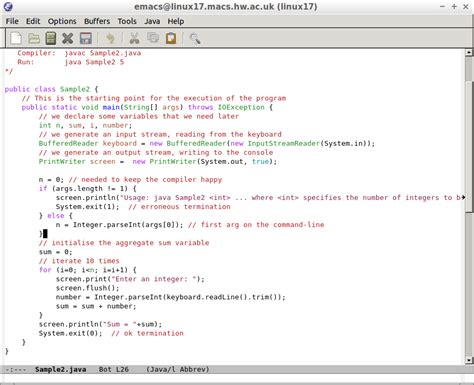Click the Bot position indicator in mode line
Screen dimensions: 474x385
pyautogui.click(x=105, y=369)
